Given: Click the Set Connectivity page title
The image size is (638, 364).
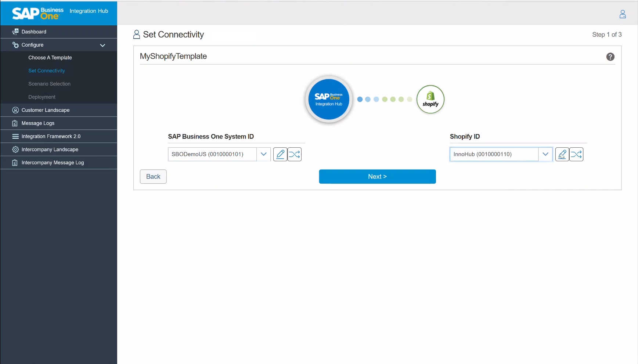Looking at the screenshot, I should pos(173,35).
